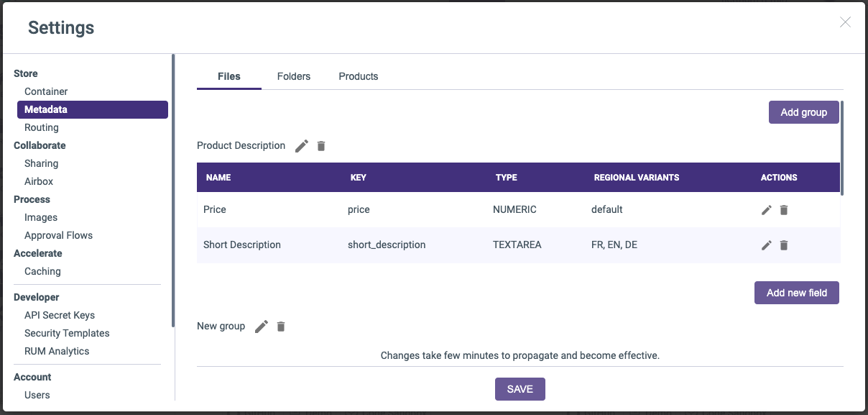Switch to the Folders tab

[x=294, y=76]
